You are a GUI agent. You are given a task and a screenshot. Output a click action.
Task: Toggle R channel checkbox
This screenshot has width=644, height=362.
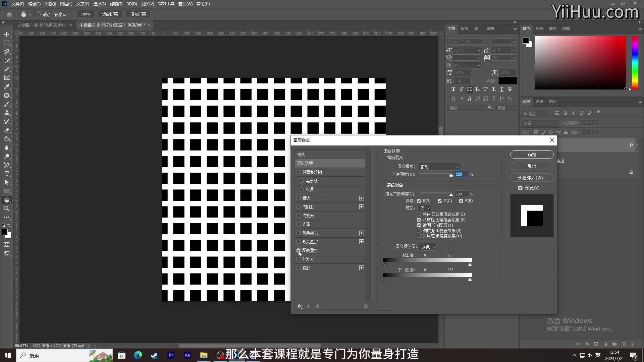(419, 201)
